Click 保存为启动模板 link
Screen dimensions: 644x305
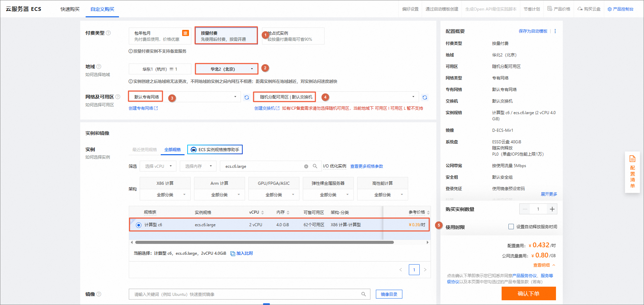[533, 31]
